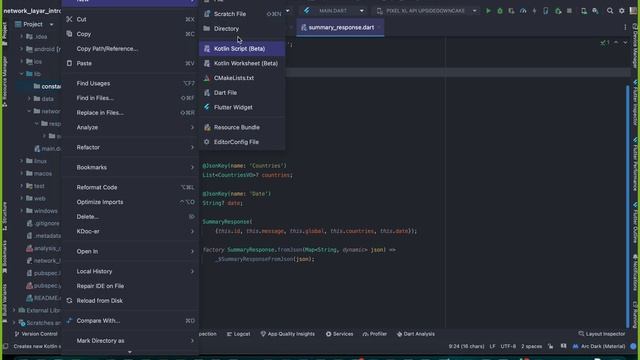Expand the Refactor submenu

point(130,147)
